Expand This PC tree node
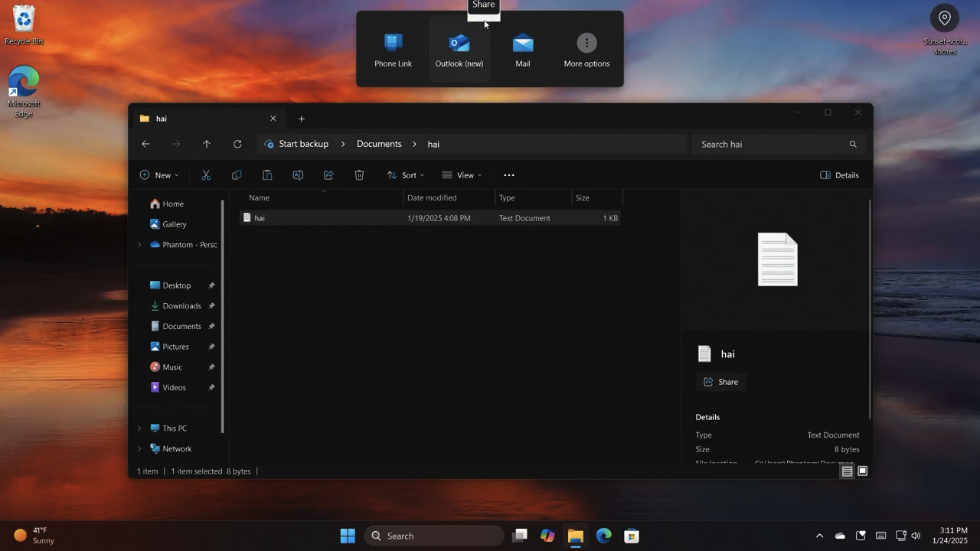This screenshot has width=980, height=551. [x=139, y=428]
